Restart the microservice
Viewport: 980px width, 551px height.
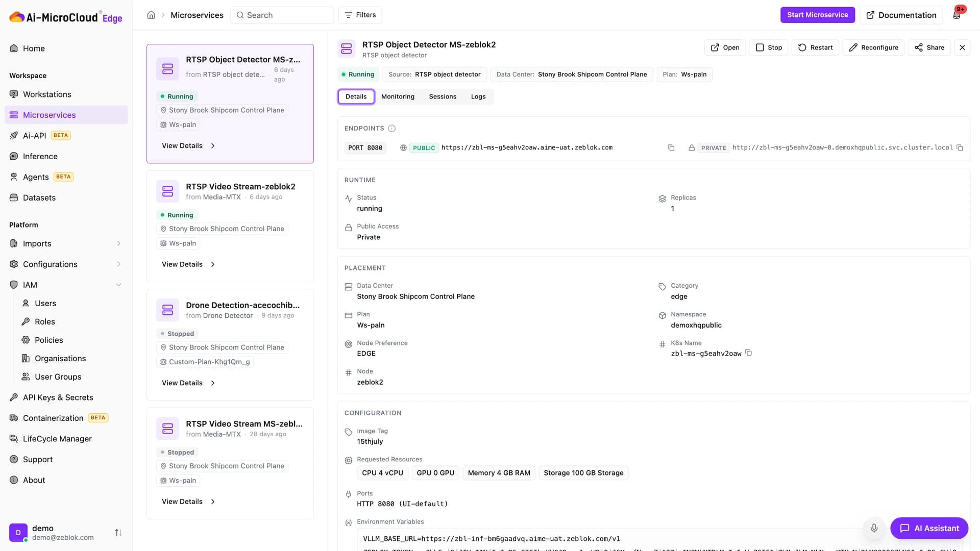815,47
